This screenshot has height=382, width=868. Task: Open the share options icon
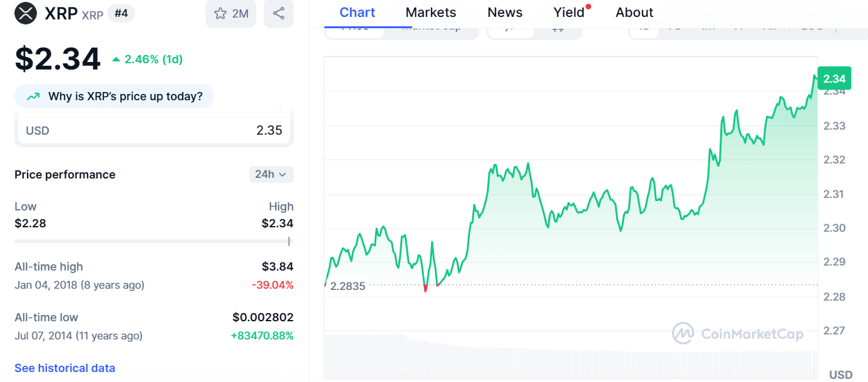click(279, 13)
